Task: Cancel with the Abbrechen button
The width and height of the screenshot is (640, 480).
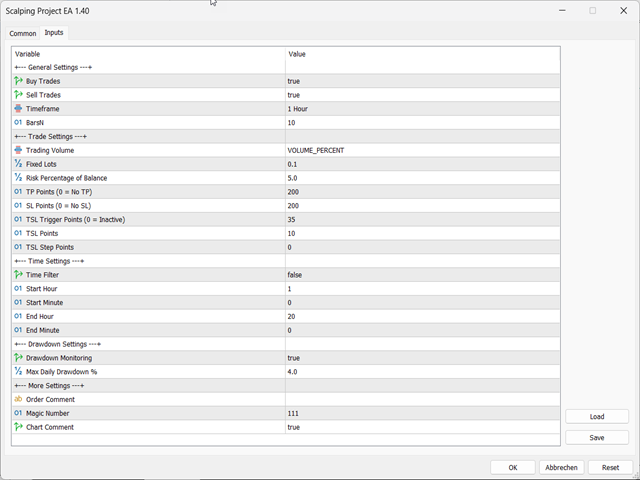Action: tap(561, 467)
